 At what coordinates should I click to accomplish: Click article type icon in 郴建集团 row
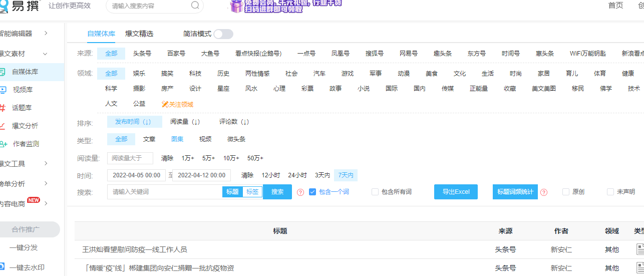[640, 267]
